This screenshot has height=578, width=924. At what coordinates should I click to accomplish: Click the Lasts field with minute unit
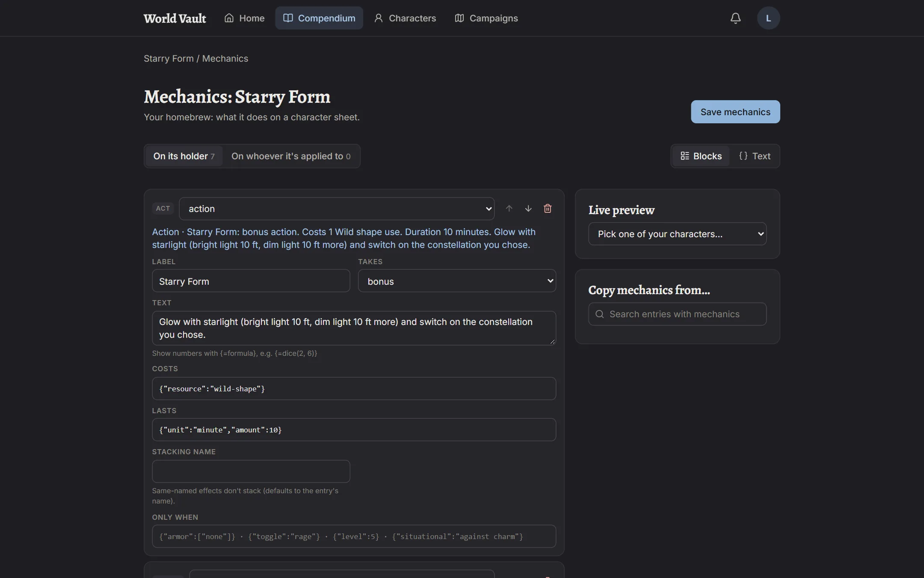(354, 429)
